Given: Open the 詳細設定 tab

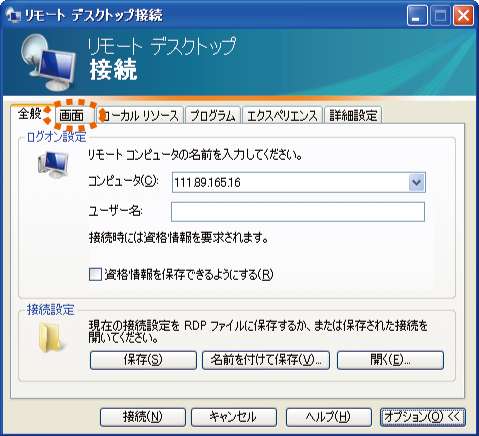Looking at the screenshot, I should click(353, 115).
